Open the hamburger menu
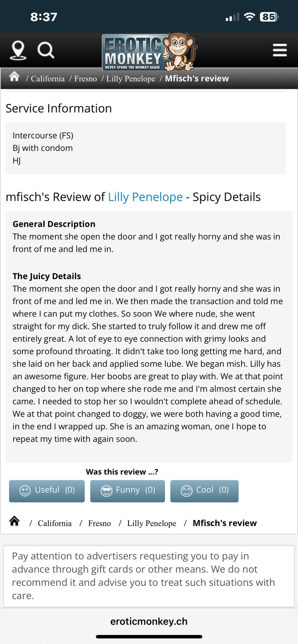 (280, 50)
